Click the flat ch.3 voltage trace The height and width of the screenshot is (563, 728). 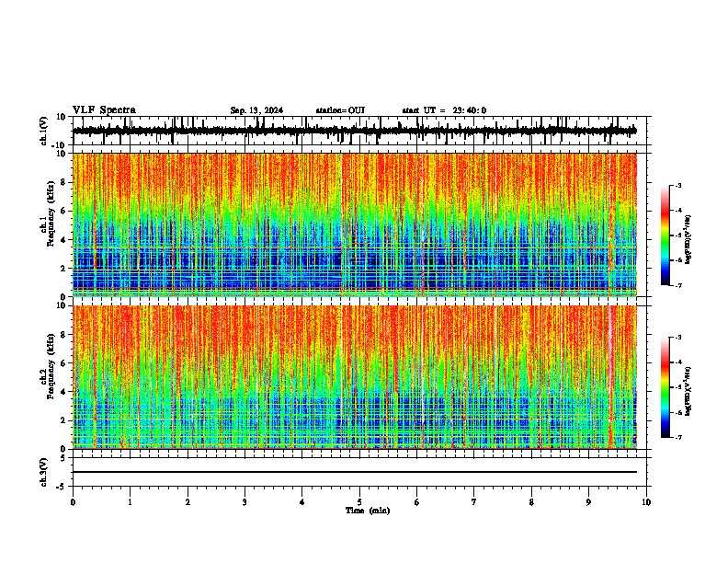pos(355,472)
